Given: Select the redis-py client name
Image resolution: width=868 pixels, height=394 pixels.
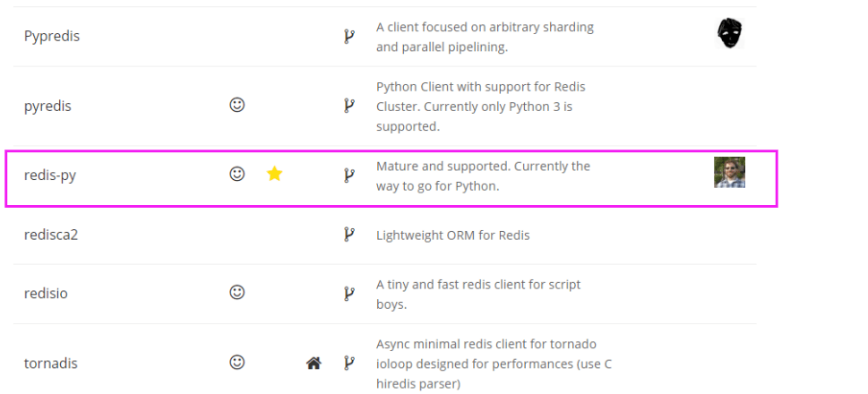Looking at the screenshot, I should click(x=50, y=176).
